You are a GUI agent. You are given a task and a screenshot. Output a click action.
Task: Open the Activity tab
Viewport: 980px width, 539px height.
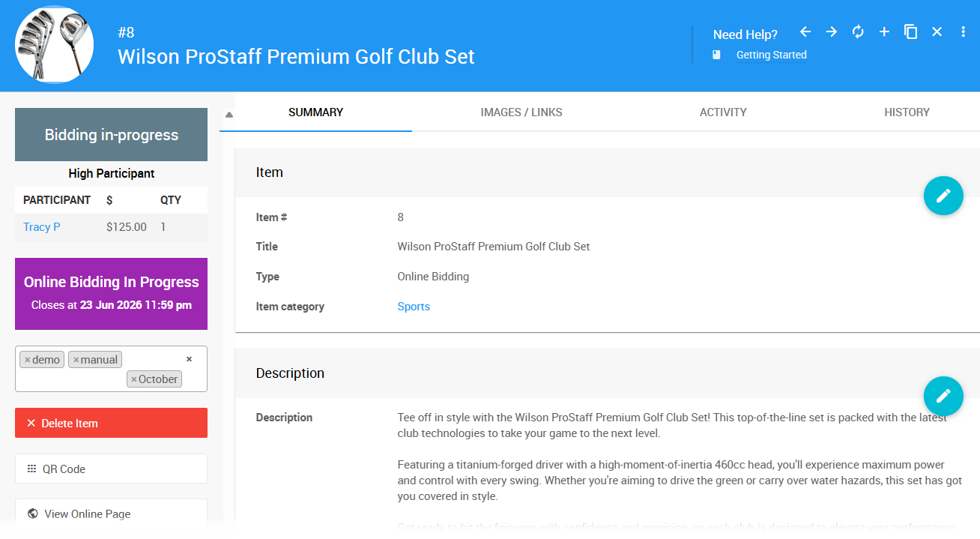click(x=723, y=112)
